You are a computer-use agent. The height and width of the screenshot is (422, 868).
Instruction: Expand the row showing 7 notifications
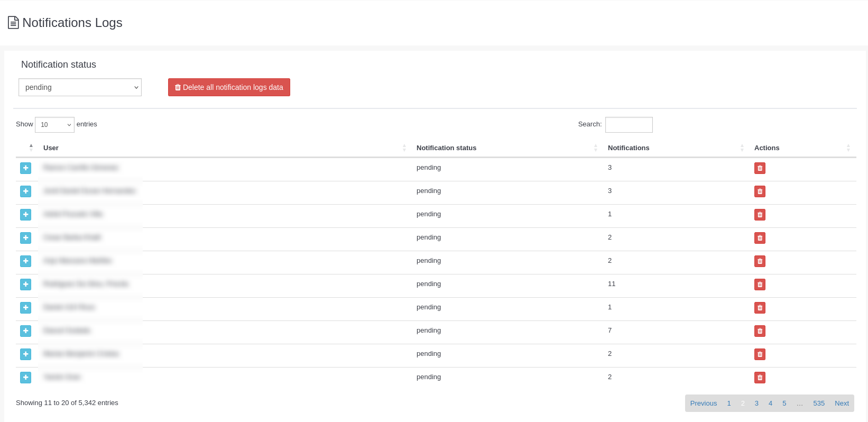(25, 331)
